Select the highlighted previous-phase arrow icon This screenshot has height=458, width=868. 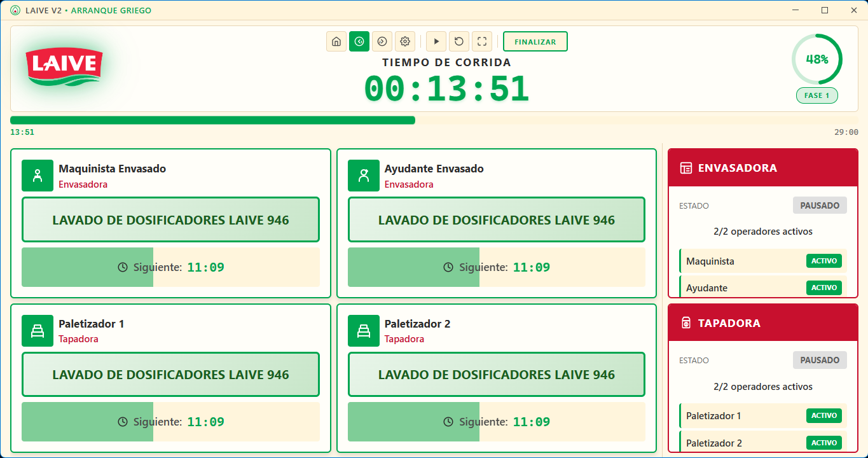[x=359, y=41]
